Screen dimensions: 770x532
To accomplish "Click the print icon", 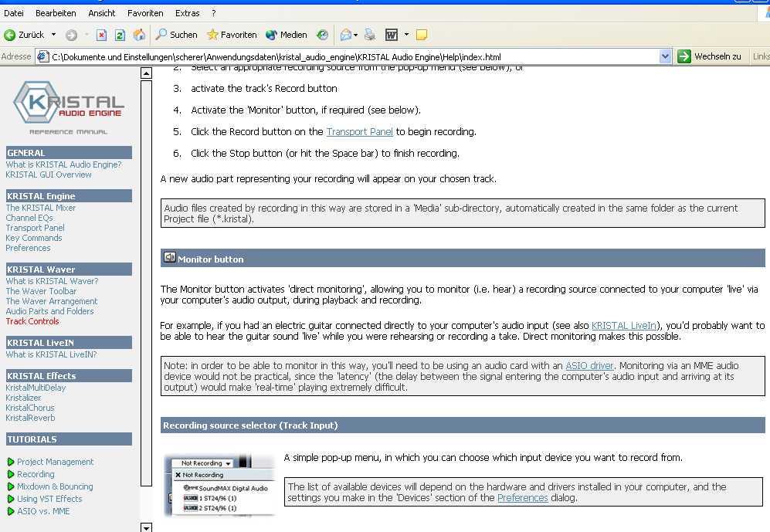I will click(x=370, y=35).
